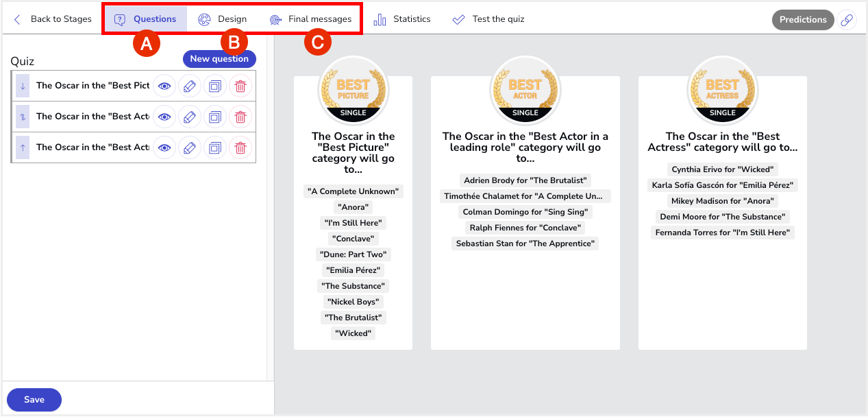This screenshot has width=868, height=417.
Task: Click the Best Picture badge image
Action: pos(354,90)
